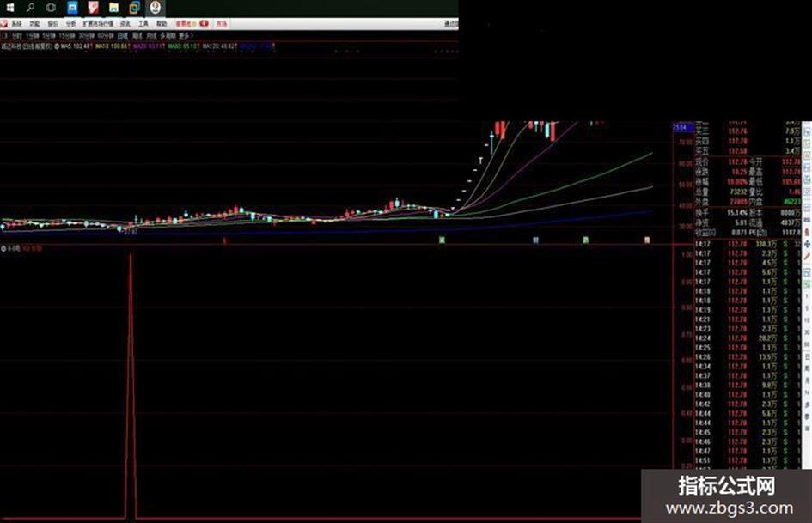Viewport: 812px width, 523px height.
Task: Click the 净资 5.81 value
Action: click(x=741, y=222)
